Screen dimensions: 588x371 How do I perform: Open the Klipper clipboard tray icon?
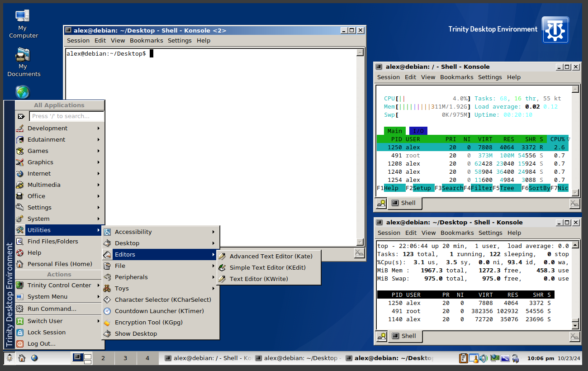pos(464,358)
